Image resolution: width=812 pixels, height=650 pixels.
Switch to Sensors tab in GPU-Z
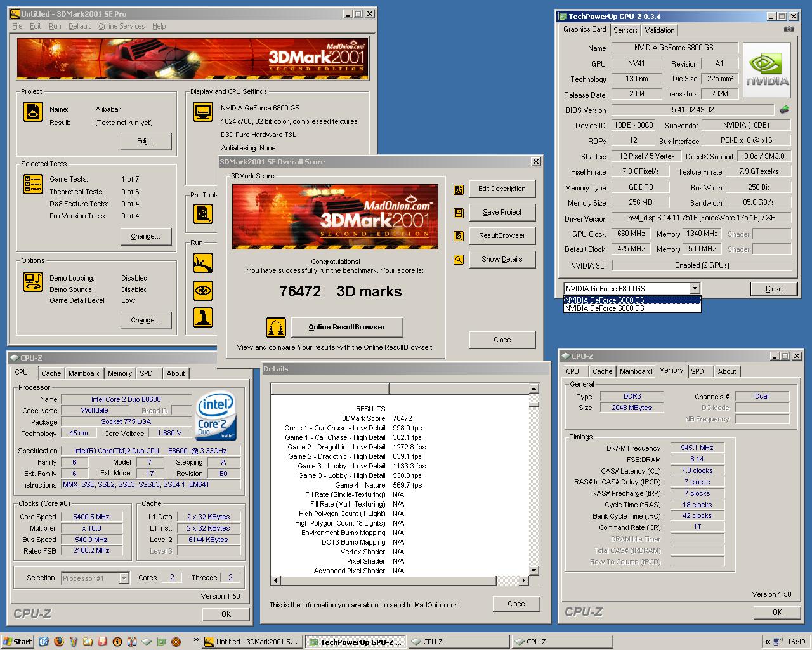pos(625,30)
